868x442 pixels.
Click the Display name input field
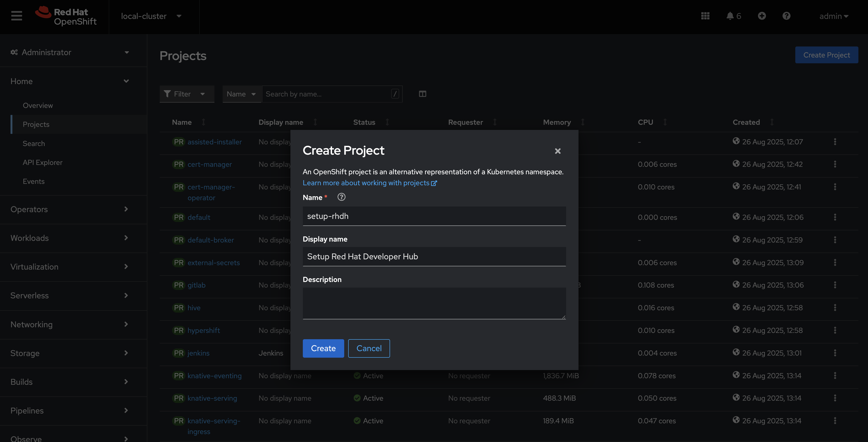(434, 257)
